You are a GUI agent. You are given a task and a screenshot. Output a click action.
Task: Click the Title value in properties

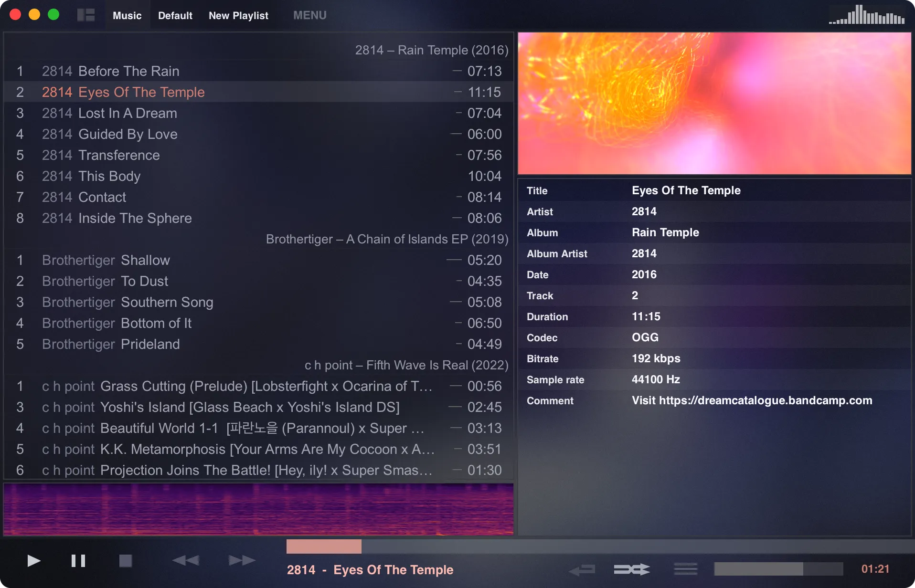tap(686, 190)
